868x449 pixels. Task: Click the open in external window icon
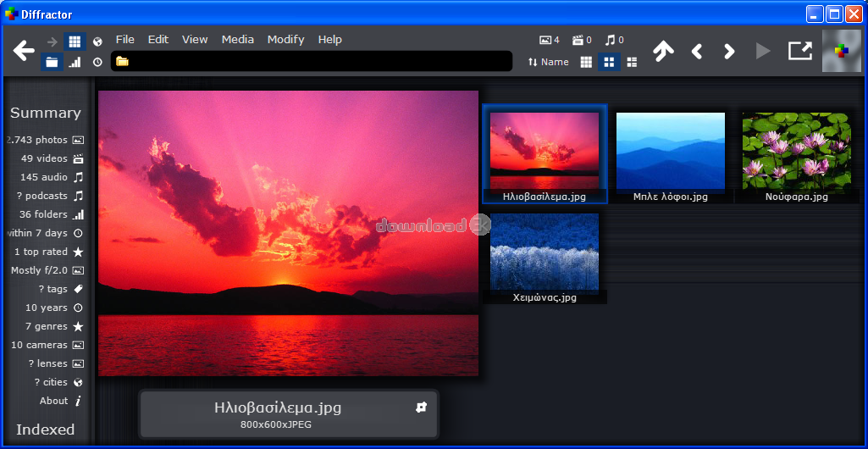(800, 51)
